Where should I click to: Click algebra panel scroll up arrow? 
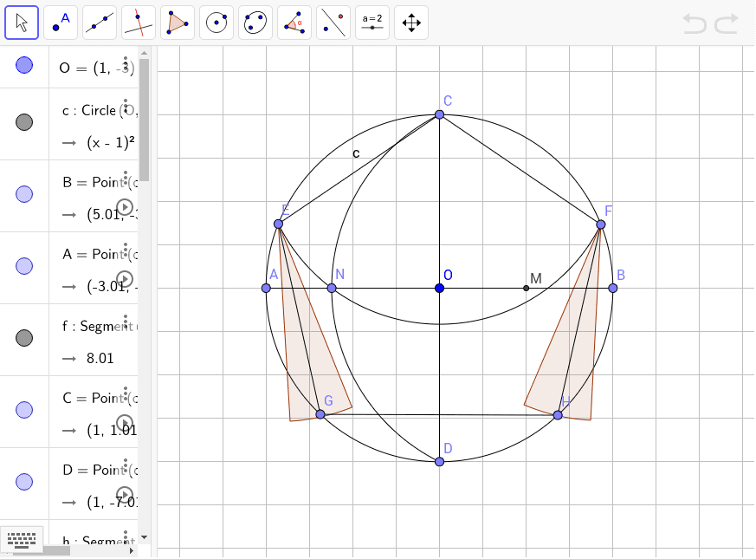pyautogui.click(x=144, y=53)
